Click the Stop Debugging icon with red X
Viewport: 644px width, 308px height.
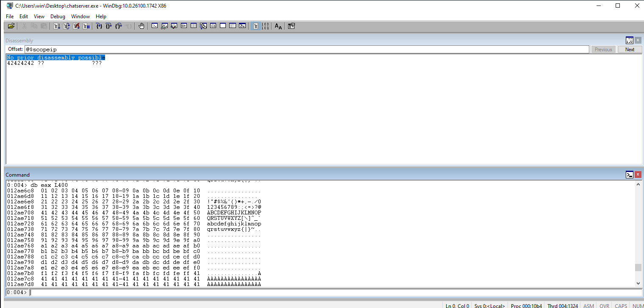[x=76, y=26]
